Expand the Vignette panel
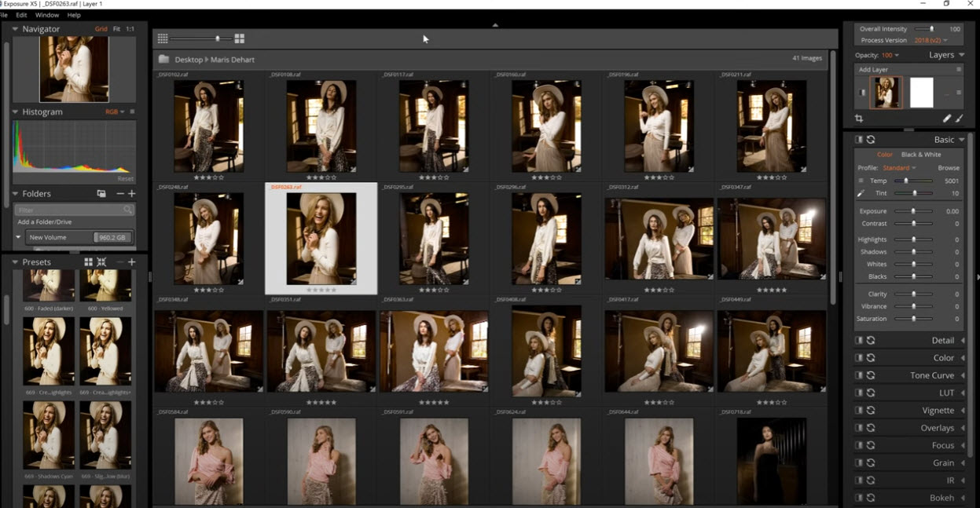This screenshot has height=508, width=980. pyautogui.click(x=962, y=410)
